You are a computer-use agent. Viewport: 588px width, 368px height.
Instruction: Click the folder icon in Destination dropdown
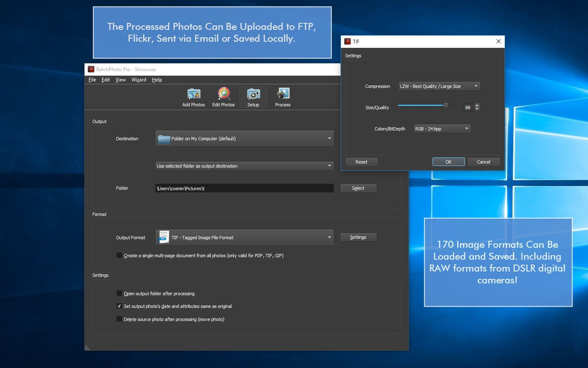click(164, 139)
